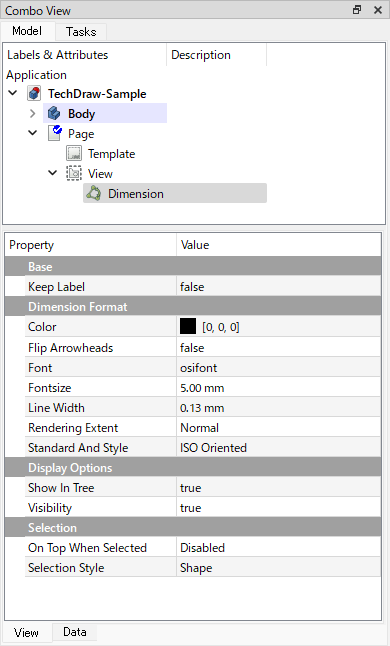The height and width of the screenshot is (646, 390).
Task: Open the Data properties tab
Action: tap(75, 632)
